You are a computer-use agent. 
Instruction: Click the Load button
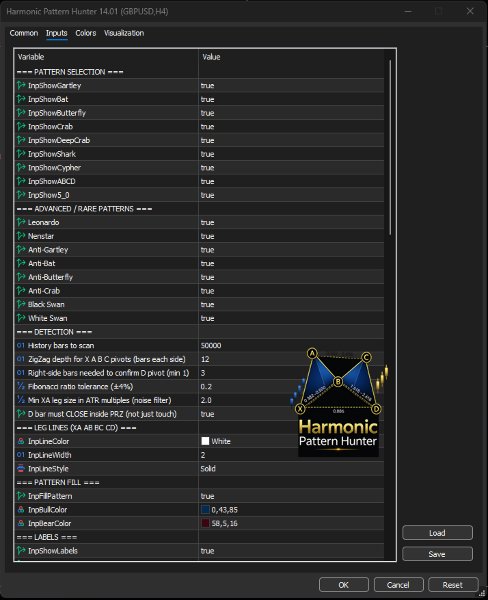(x=437, y=533)
